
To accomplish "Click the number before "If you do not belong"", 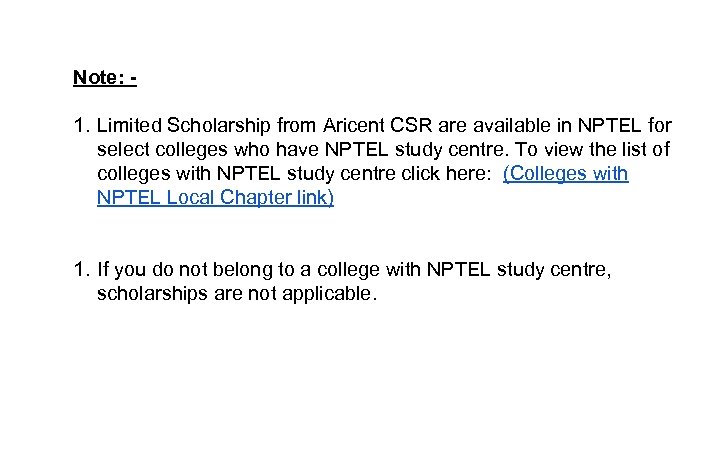I will tap(80, 270).
